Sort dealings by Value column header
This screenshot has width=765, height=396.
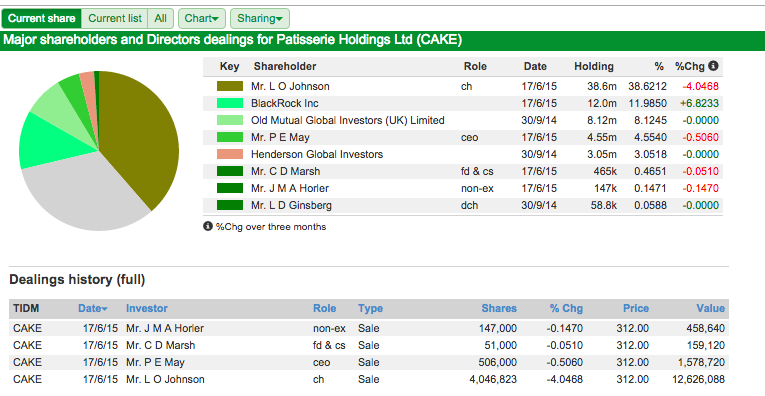point(710,308)
